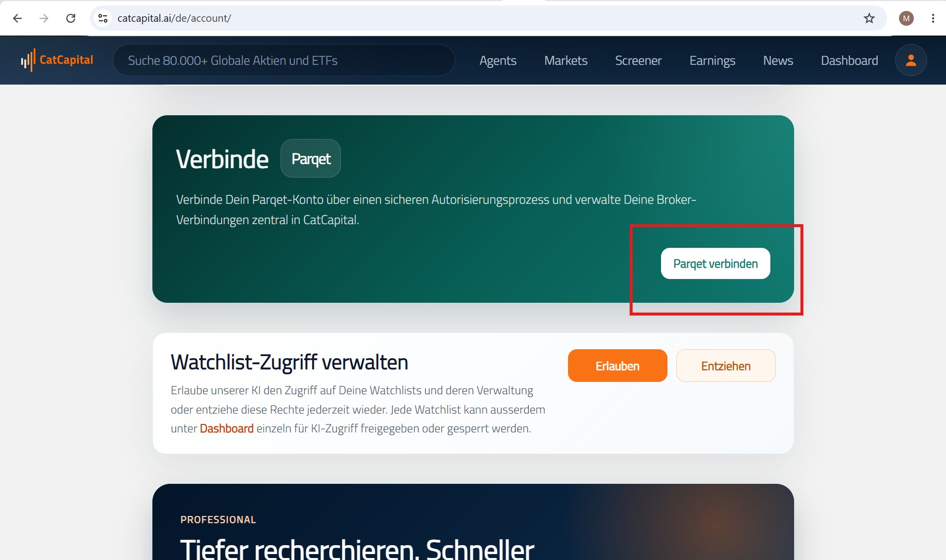Open the Screener page
Screen dimensions: 946x560
click(638, 60)
